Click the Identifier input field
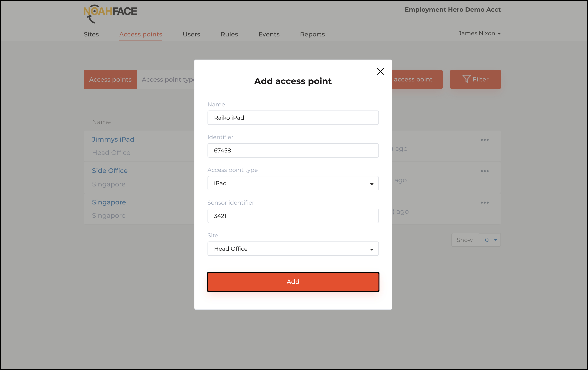588x370 pixels. point(293,151)
